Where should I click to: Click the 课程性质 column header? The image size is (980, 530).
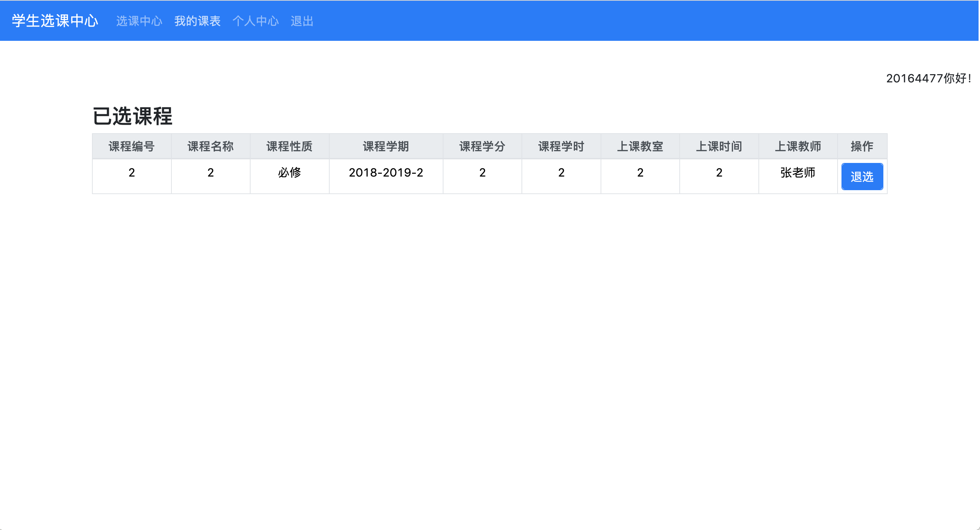(289, 146)
